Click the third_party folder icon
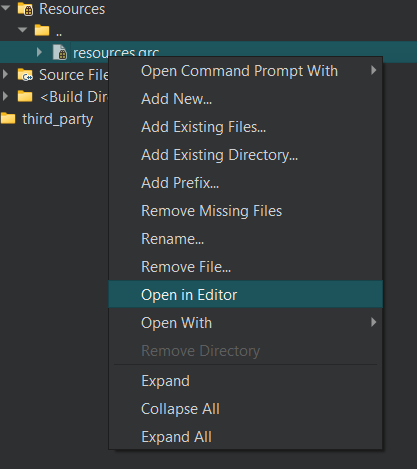The height and width of the screenshot is (469, 417). point(8,118)
